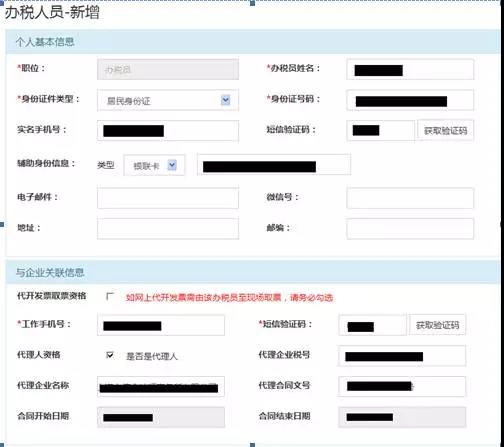Image resolution: width=504 pixels, height=447 pixels.
Task: Select the 工作手机号 input field
Action: tap(161, 325)
